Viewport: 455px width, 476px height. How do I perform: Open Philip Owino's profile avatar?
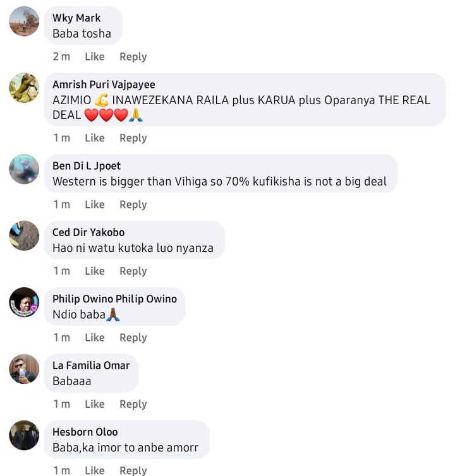click(24, 302)
